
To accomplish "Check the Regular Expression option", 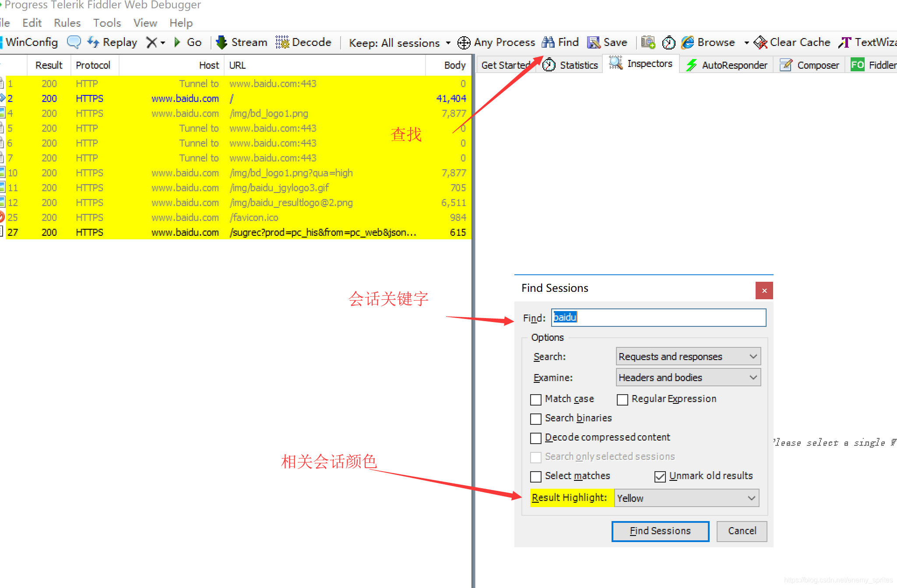I will click(622, 399).
